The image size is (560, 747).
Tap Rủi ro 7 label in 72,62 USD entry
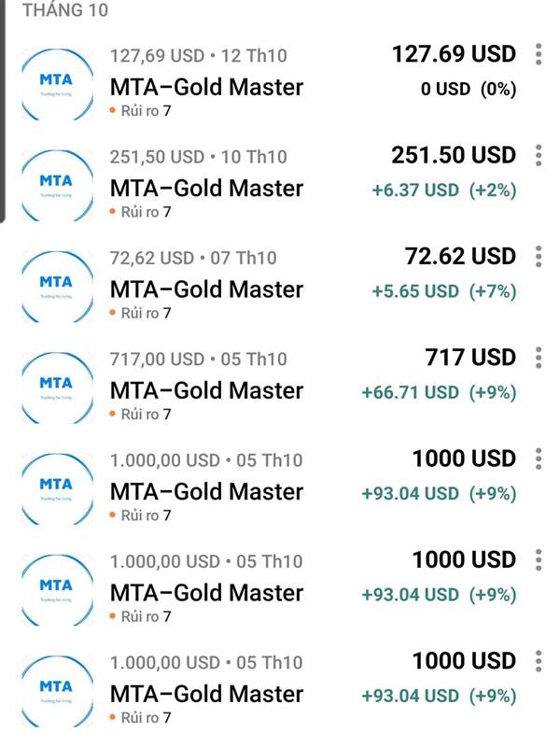click(146, 314)
